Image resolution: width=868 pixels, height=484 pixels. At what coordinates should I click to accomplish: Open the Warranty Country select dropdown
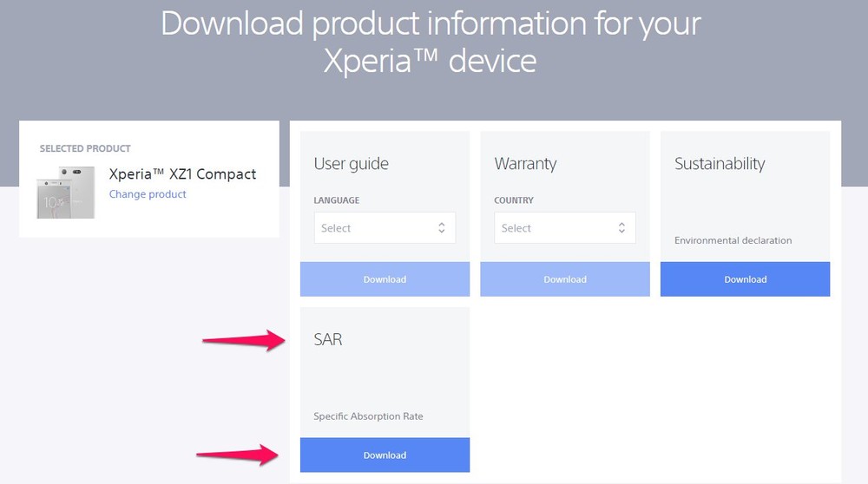(565, 228)
